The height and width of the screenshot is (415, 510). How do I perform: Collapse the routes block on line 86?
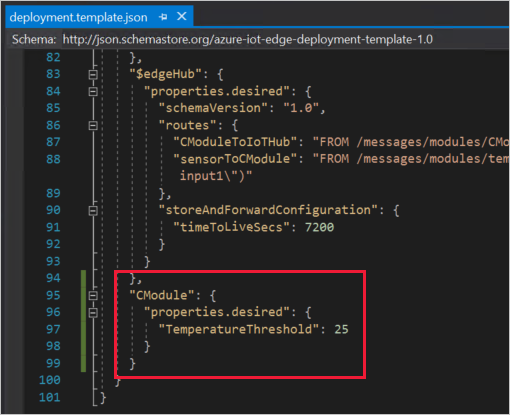93,126
